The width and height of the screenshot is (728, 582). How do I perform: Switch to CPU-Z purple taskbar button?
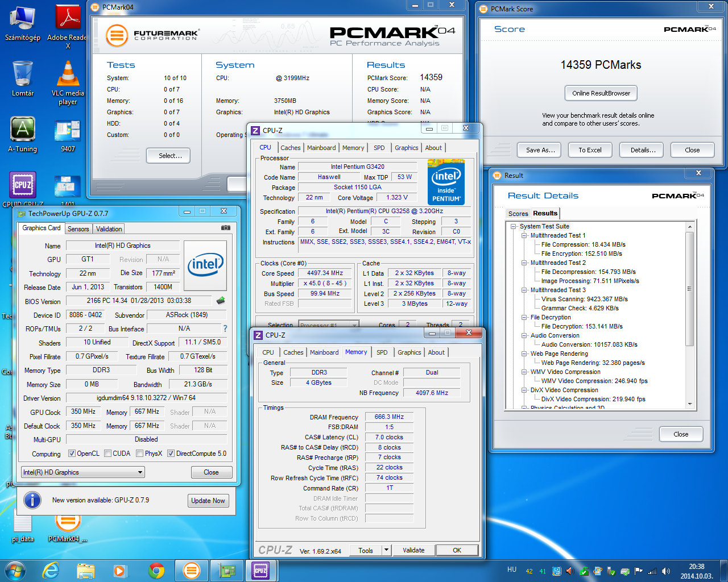(x=261, y=570)
